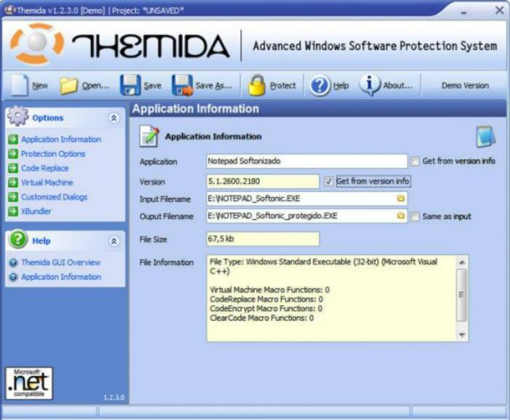Click green arrow beside Application Information option
This screenshot has height=420, width=510.
point(13,139)
